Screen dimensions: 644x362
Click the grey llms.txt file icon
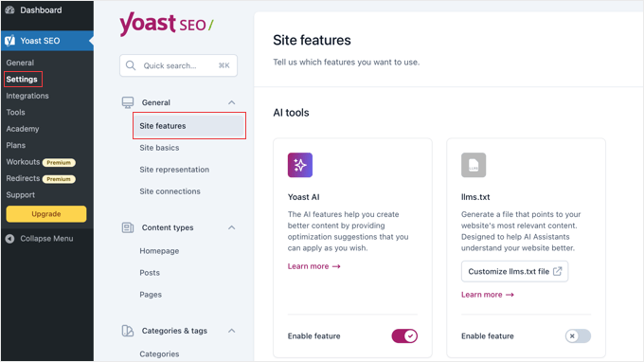[474, 165]
